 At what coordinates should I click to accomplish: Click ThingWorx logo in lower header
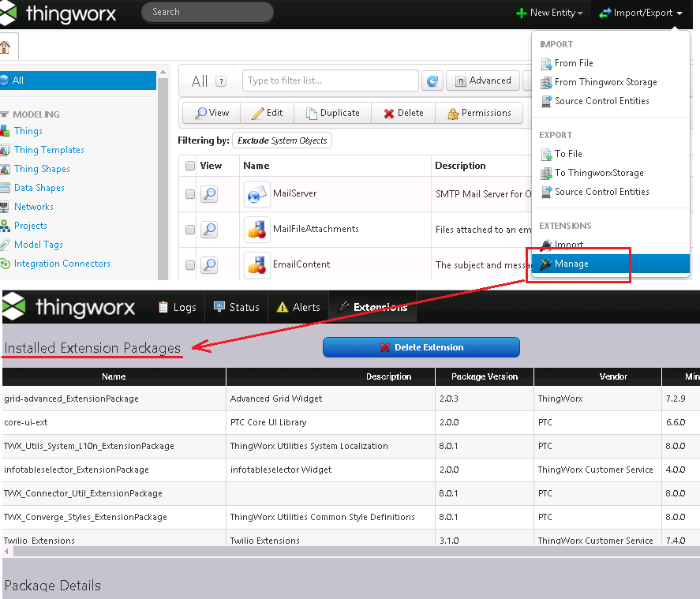point(69,307)
